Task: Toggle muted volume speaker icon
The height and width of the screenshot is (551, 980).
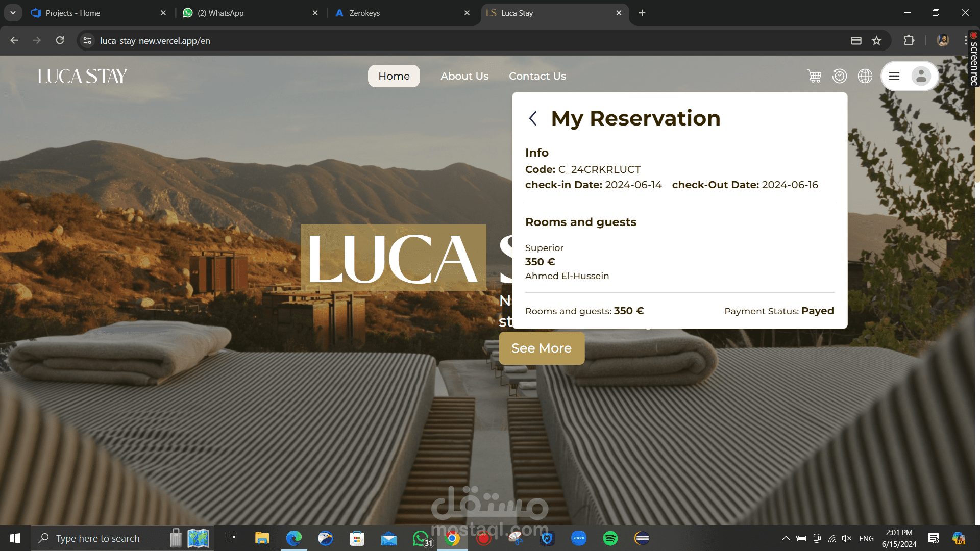Action: (846, 538)
